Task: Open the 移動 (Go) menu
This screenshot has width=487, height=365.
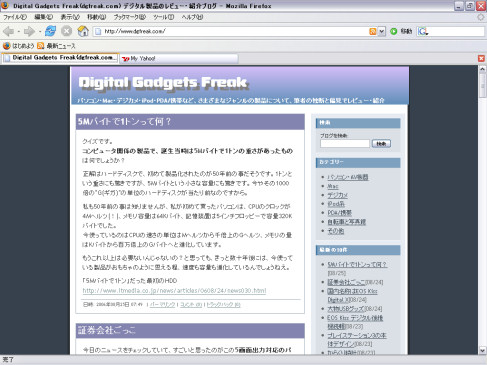Action: click(97, 17)
